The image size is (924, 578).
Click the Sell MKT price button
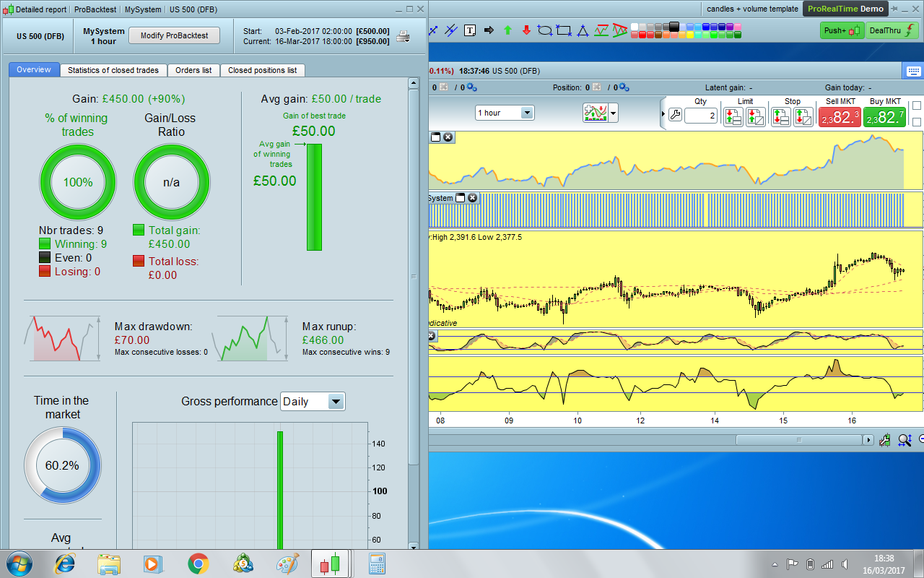pyautogui.click(x=840, y=117)
